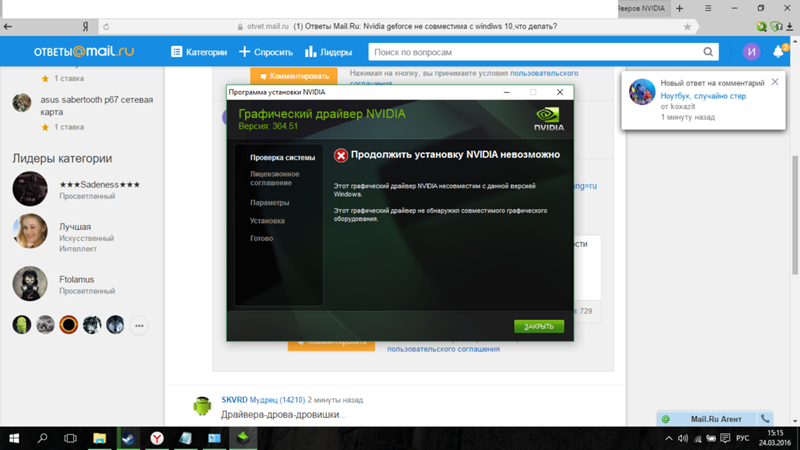Switch input language РУС
Viewport: 800px width, 450px height.
point(743,438)
